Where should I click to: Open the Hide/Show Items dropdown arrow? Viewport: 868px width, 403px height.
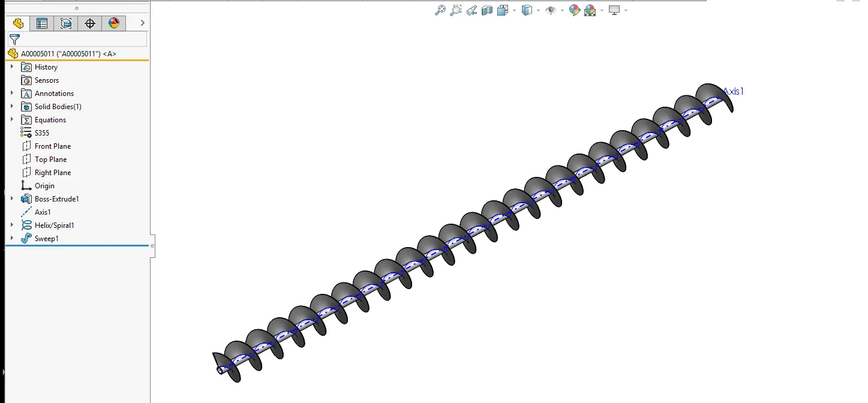coord(562,10)
